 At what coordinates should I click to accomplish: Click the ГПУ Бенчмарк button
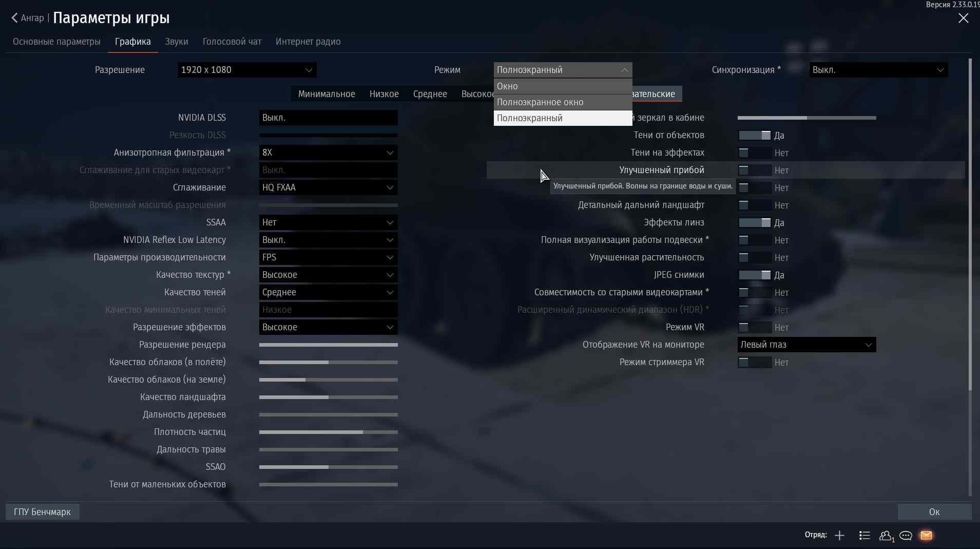coord(43,512)
